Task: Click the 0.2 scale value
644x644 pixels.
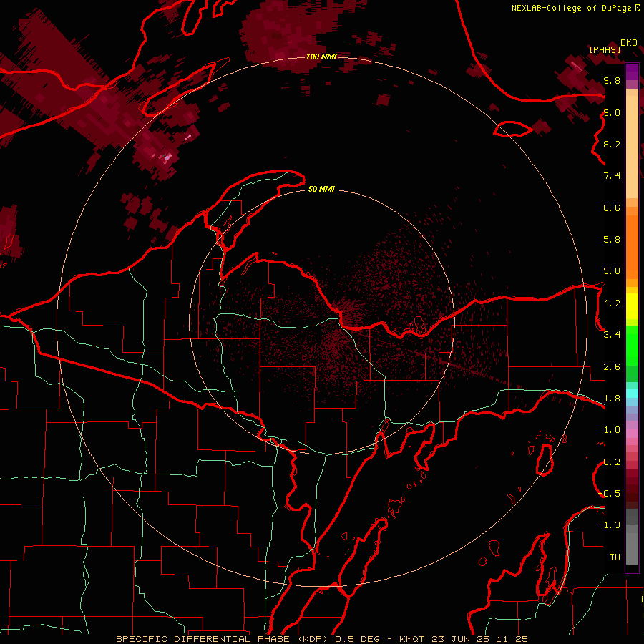Action: [x=612, y=462]
